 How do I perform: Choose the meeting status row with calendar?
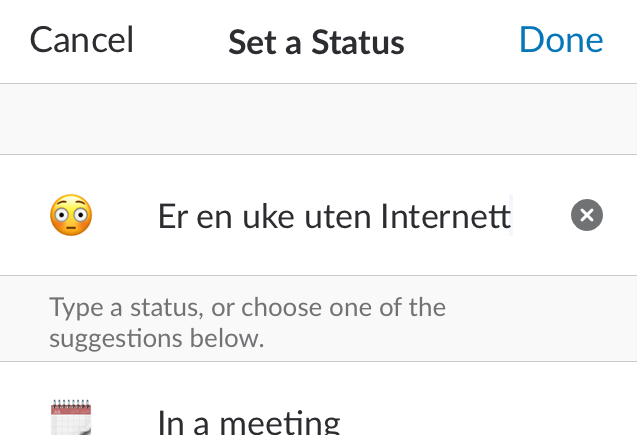point(318,418)
